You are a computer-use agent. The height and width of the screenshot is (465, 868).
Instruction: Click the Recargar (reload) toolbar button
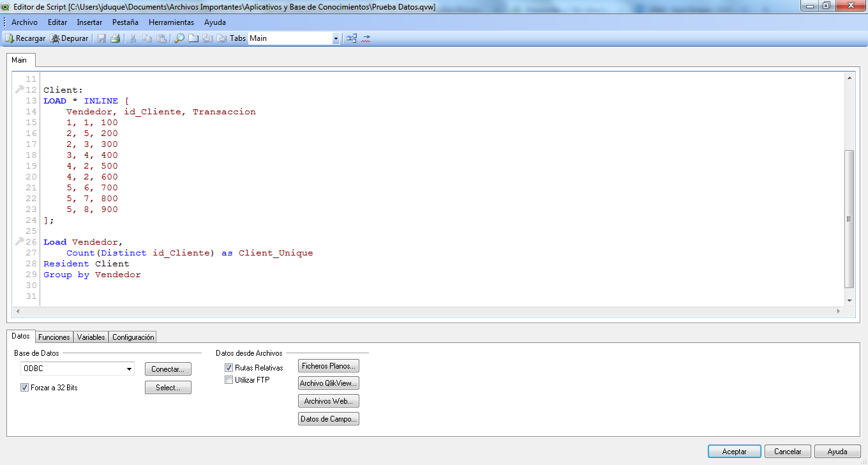pos(26,38)
